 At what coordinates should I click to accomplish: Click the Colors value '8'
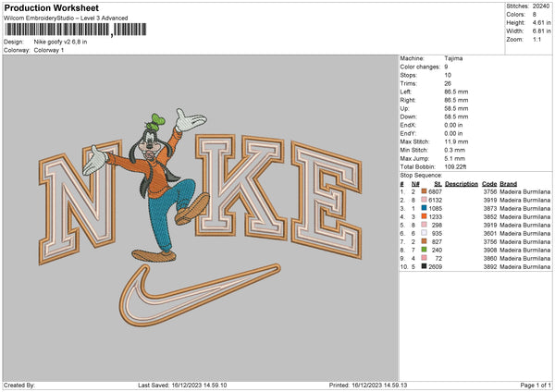click(534, 15)
